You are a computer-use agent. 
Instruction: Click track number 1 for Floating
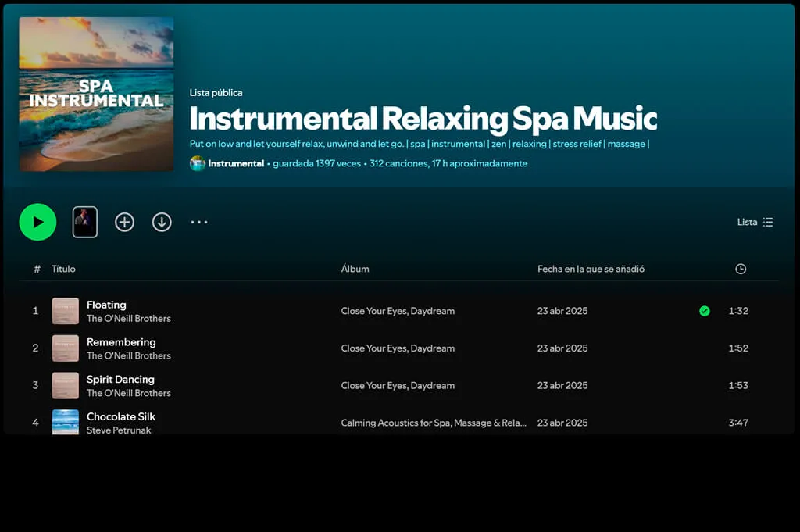[35, 311]
